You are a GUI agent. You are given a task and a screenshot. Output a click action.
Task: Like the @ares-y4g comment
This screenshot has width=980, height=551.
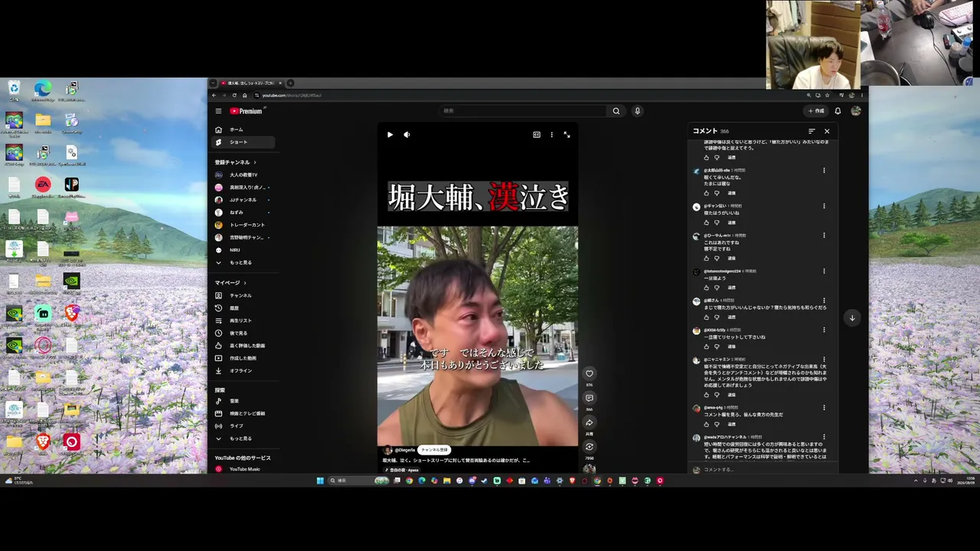point(707,425)
